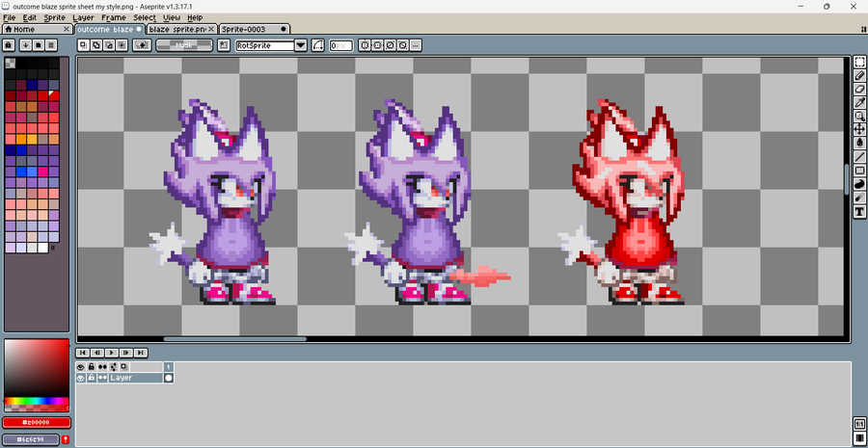Close the blaze sprite.png tab

(211, 29)
